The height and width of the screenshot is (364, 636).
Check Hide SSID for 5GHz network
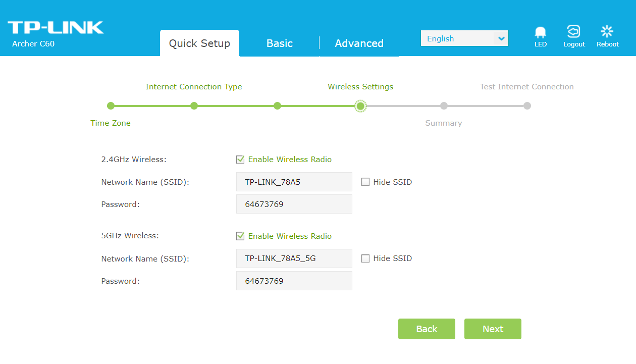click(x=365, y=258)
